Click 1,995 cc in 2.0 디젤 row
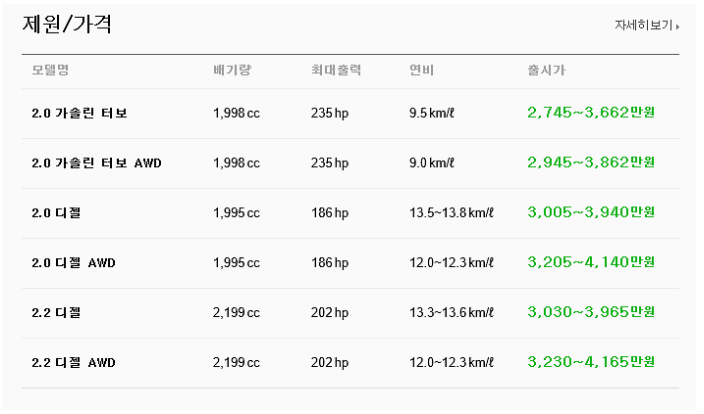The image size is (704, 414). pyautogui.click(x=236, y=213)
